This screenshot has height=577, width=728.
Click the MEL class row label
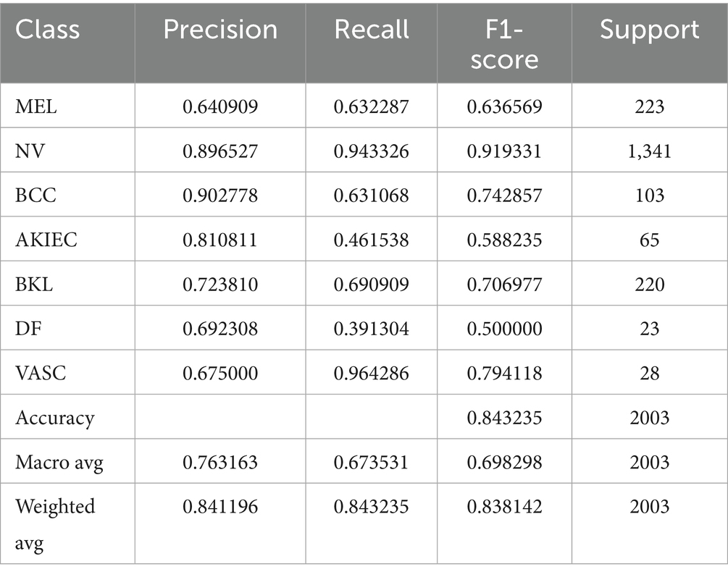click(x=36, y=106)
